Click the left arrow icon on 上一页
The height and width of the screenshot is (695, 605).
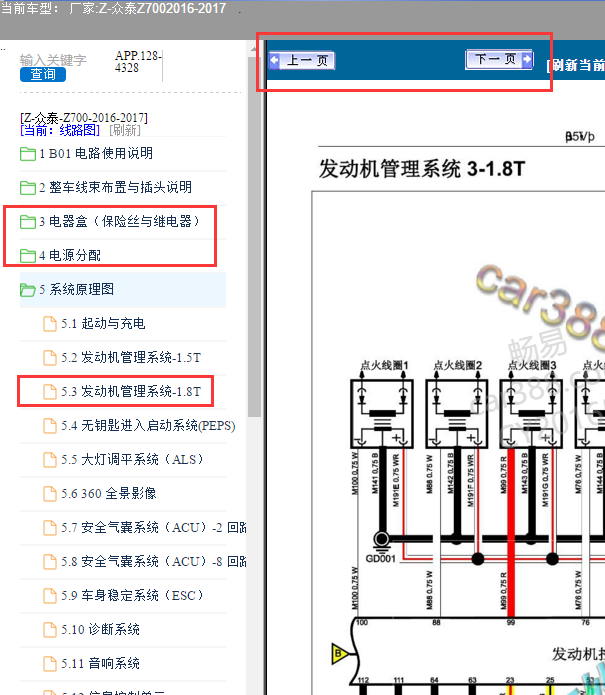tap(275, 60)
